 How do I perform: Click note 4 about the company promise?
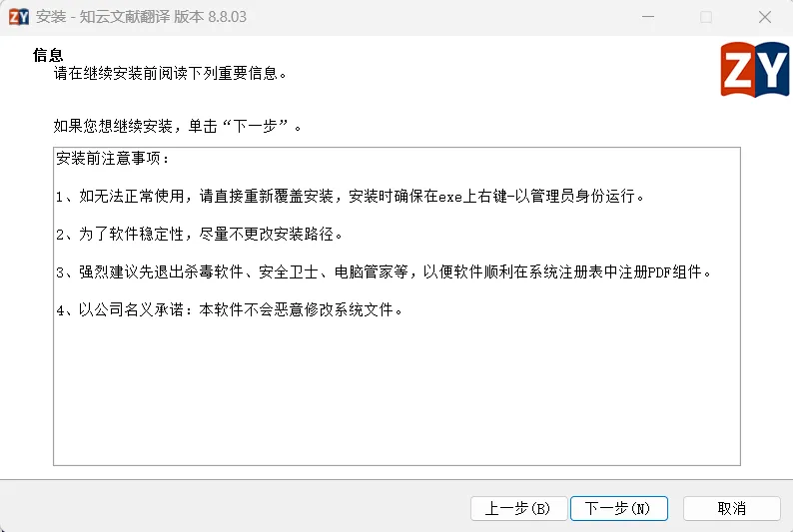pos(229,309)
